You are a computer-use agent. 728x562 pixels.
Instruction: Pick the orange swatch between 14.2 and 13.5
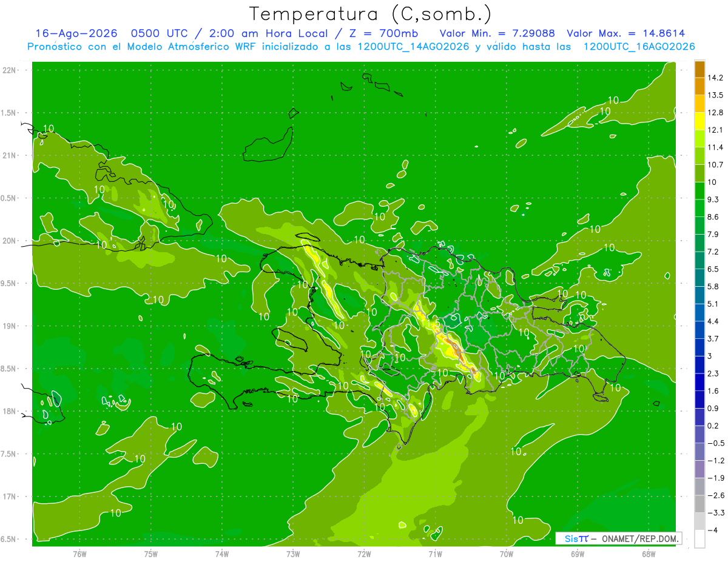(699, 86)
